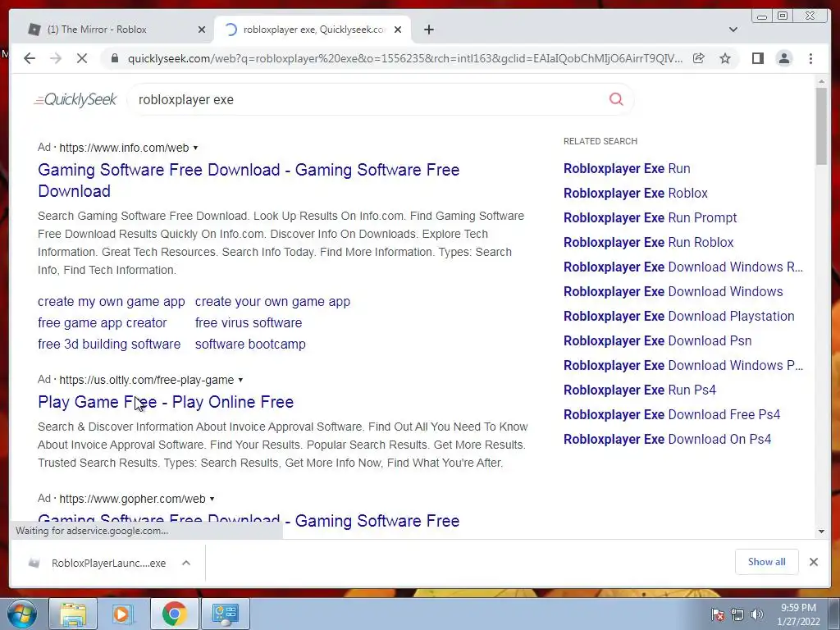Image resolution: width=840 pixels, height=630 pixels.
Task: Click the network tray icon
Action: pos(737,614)
